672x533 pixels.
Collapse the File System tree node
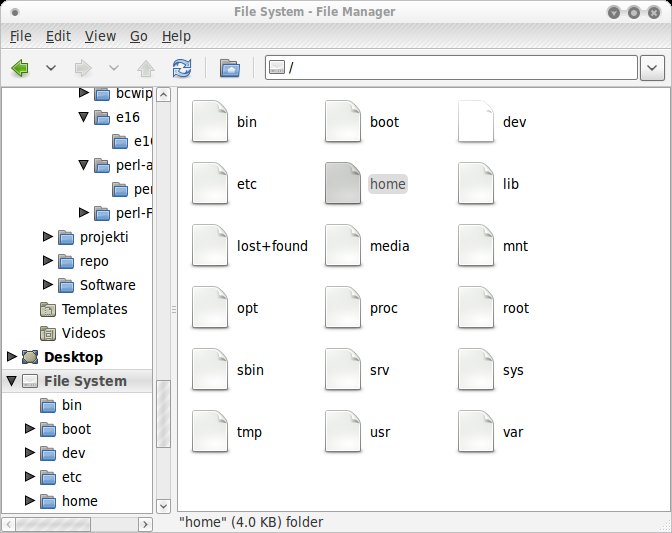pos(12,381)
